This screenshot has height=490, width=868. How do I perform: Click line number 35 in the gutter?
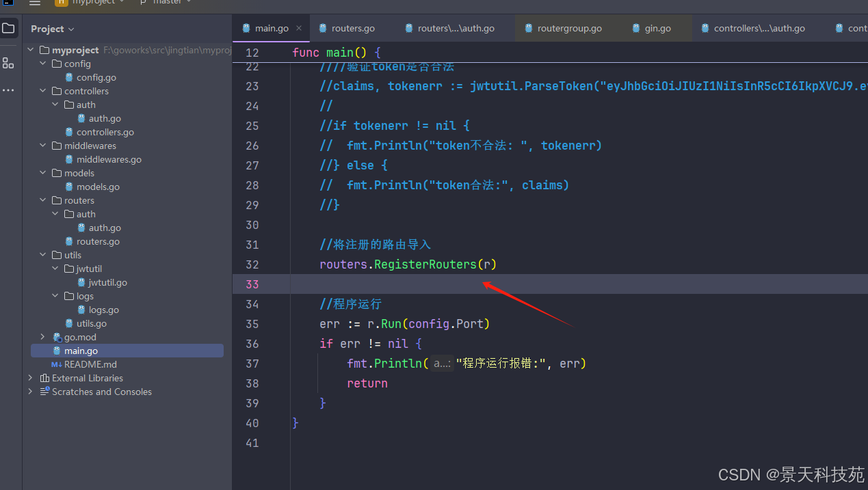tap(252, 324)
